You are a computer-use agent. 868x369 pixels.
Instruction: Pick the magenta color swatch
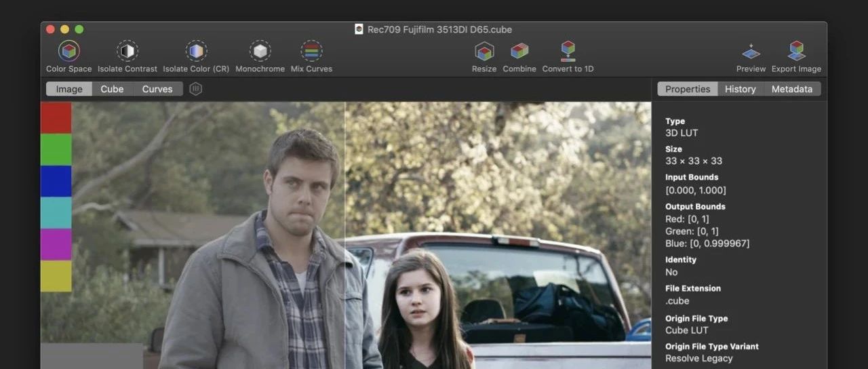click(x=56, y=244)
